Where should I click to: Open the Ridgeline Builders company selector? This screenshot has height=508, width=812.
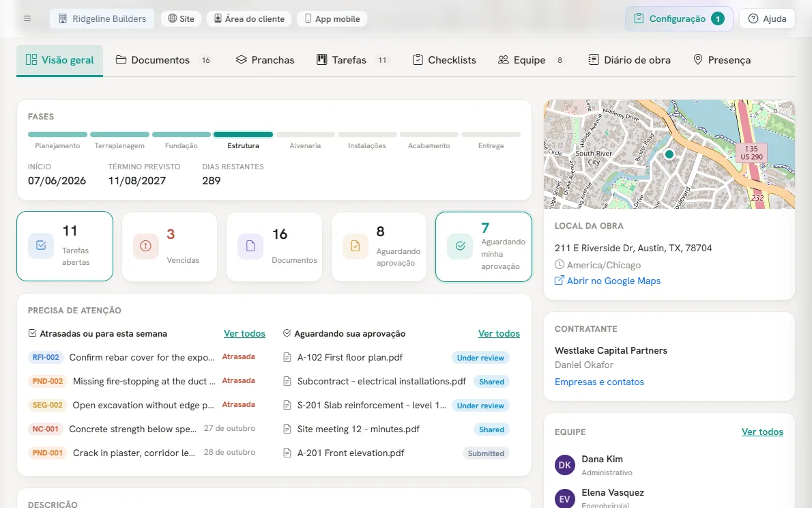click(102, 18)
